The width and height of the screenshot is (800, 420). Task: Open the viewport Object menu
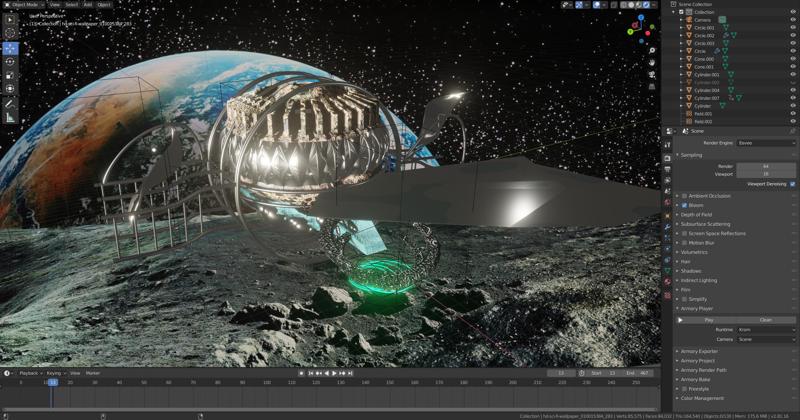[104, 5]
